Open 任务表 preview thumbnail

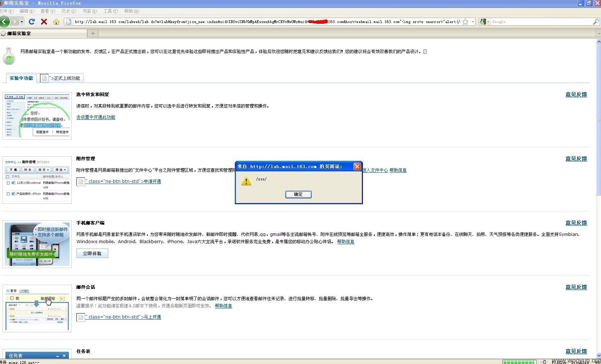click(x=37, y=354)
